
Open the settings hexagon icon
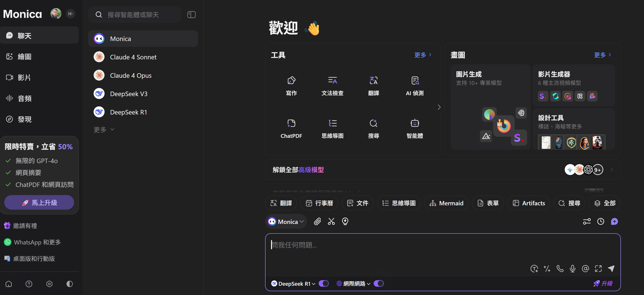[49, 284]
